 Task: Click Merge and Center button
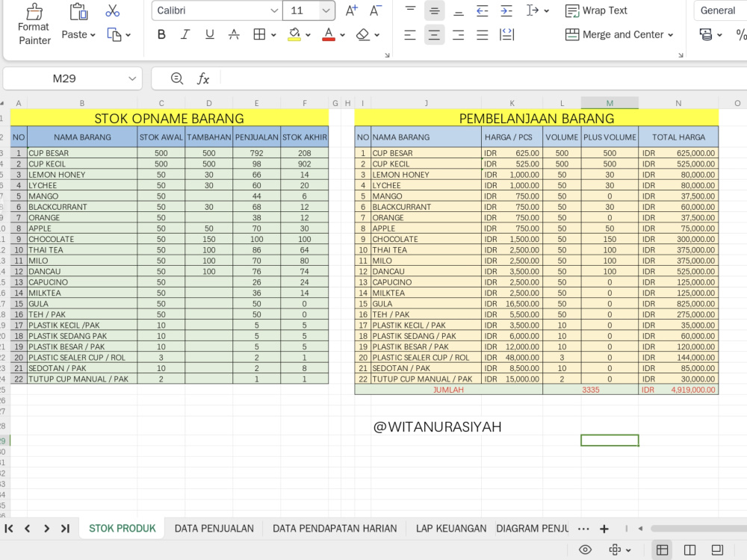point(615,35)
